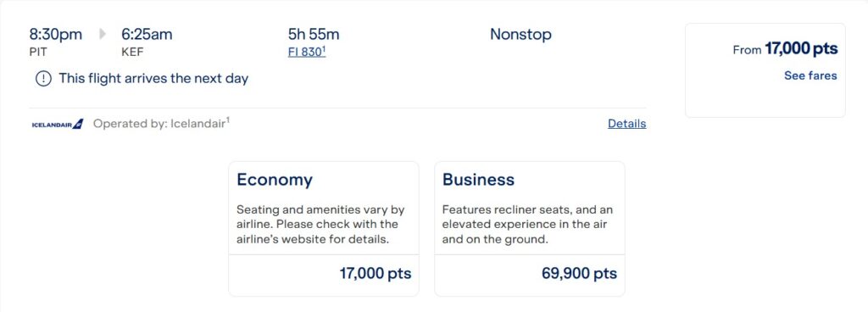
Task: Click the PIT departure airport code
Action: (x=38, y=53)
